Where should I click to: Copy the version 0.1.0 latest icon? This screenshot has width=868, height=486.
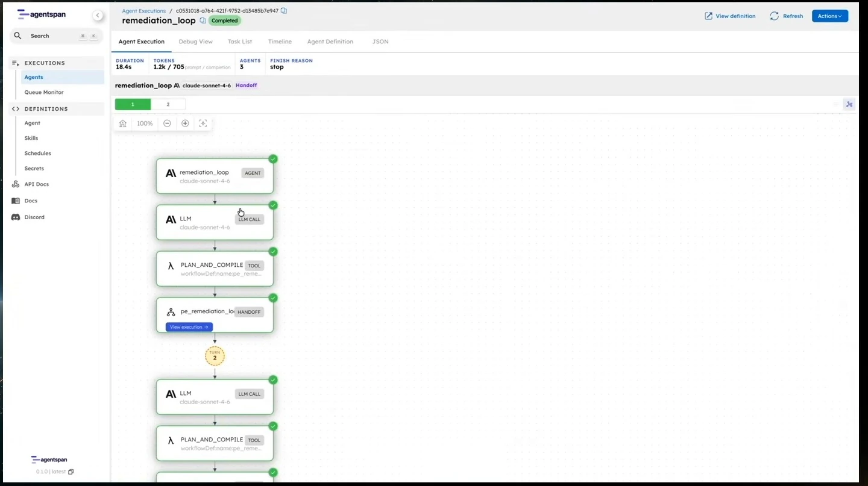[71, 472]
